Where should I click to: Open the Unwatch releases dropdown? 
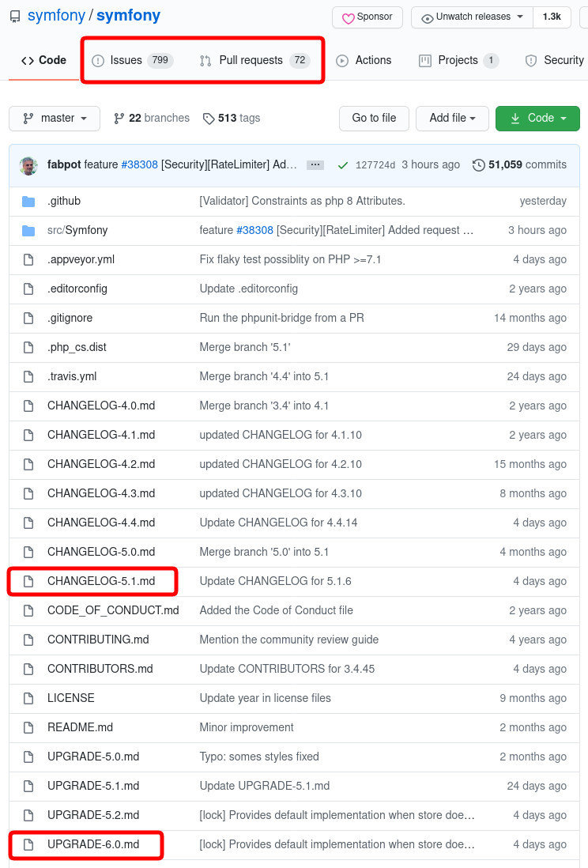(472, 17)
